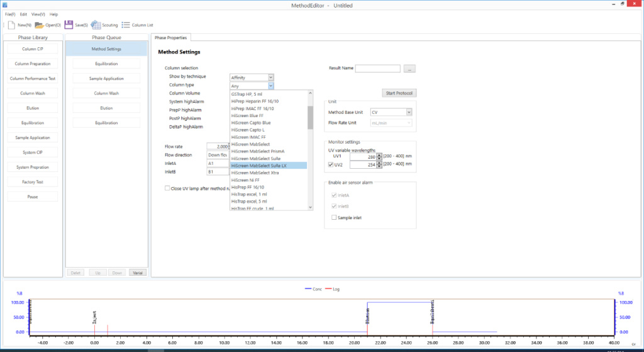
Task: Choose HiScreen Ni FF column
Action: click(x=269, y=180)
